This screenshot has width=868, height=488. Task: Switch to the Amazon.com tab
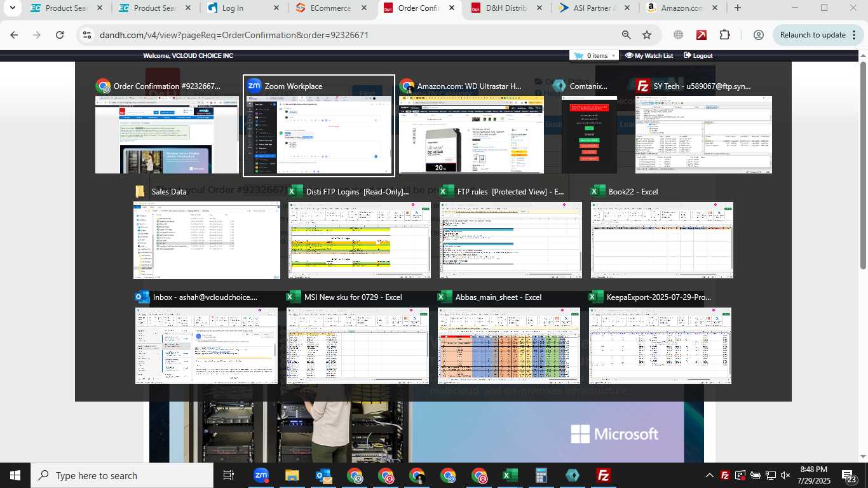[x=682, y=8]
